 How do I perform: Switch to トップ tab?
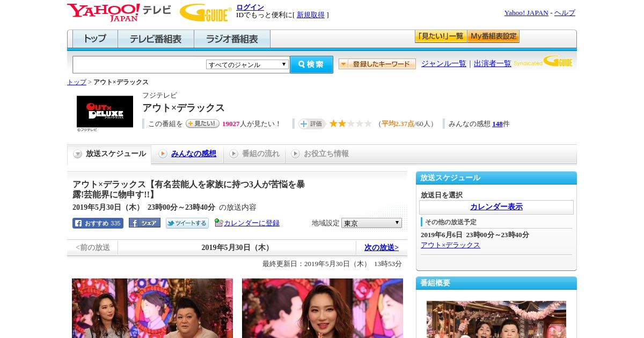click(95, 39)
